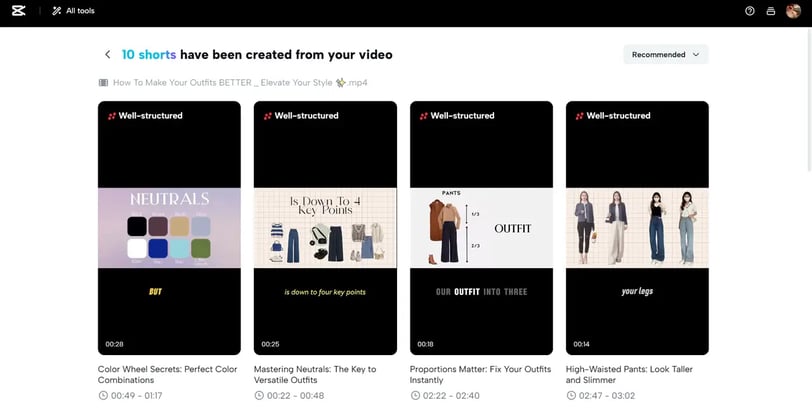This screenshot has width=812, height=412.
Task: Click the help question mark icon
Action: [x=749, y=11]
